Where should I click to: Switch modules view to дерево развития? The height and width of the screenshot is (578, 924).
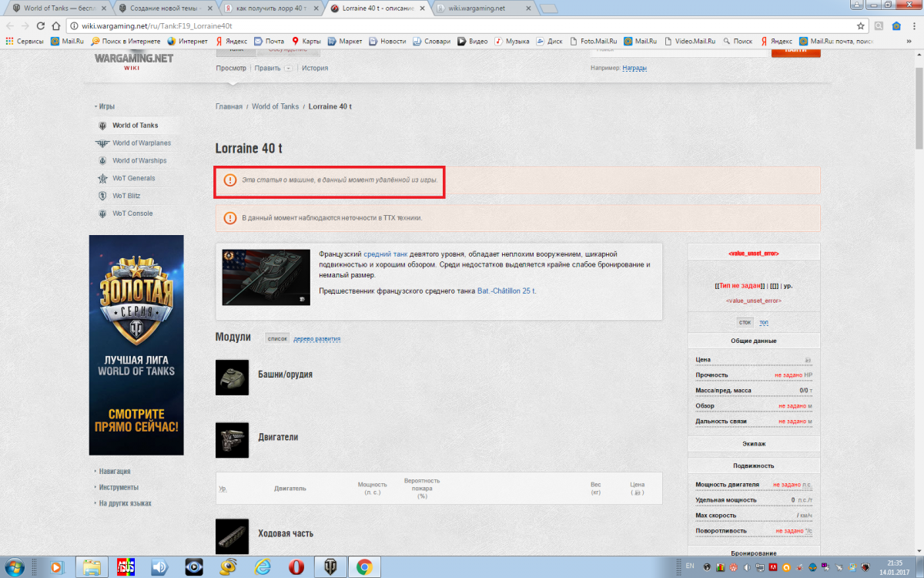pyautogui.click(x=316, y=338)
